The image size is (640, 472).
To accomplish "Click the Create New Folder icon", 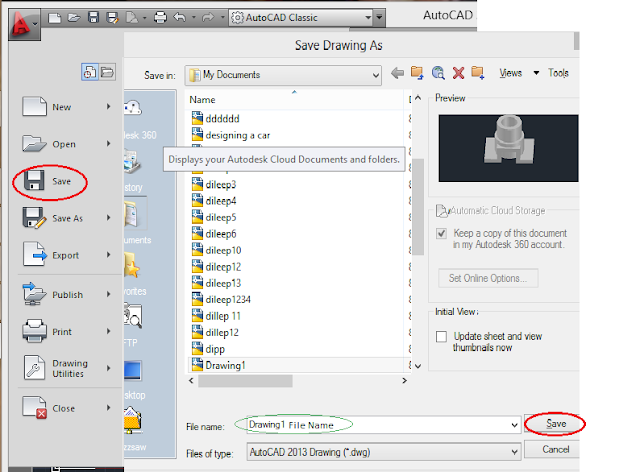I will coord(478,73).
